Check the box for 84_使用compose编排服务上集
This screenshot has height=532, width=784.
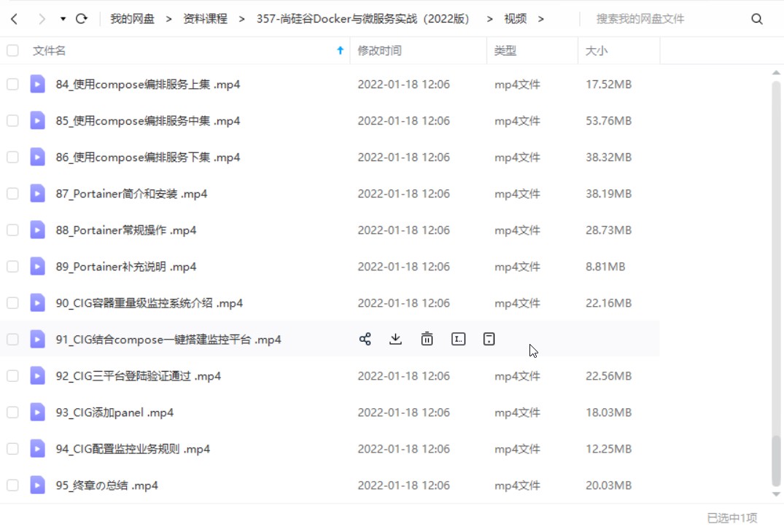tap(12, 84)
